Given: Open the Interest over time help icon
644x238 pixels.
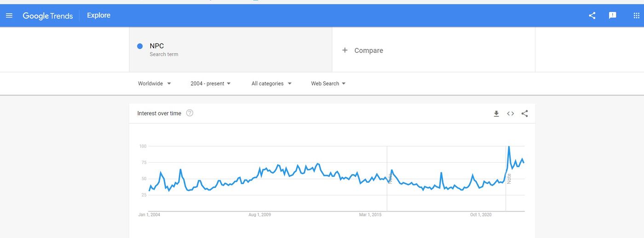Looking at the screenshot, I should pos(190,113).
